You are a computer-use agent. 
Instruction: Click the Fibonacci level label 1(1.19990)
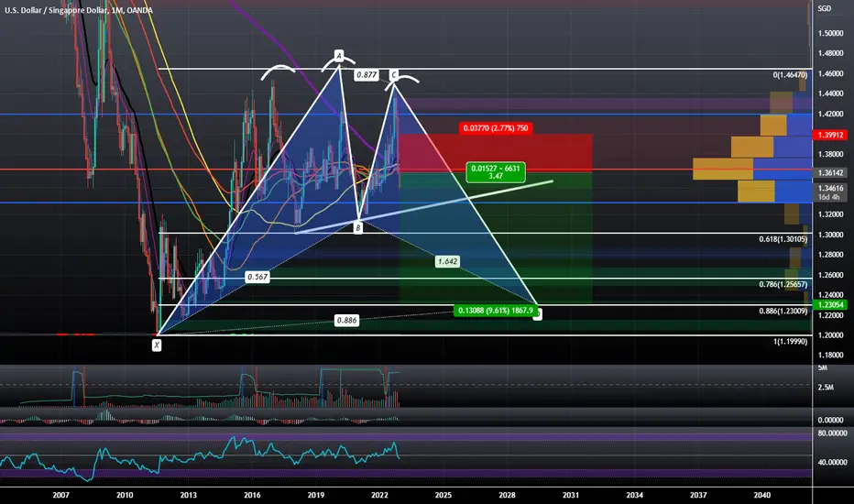790,342
